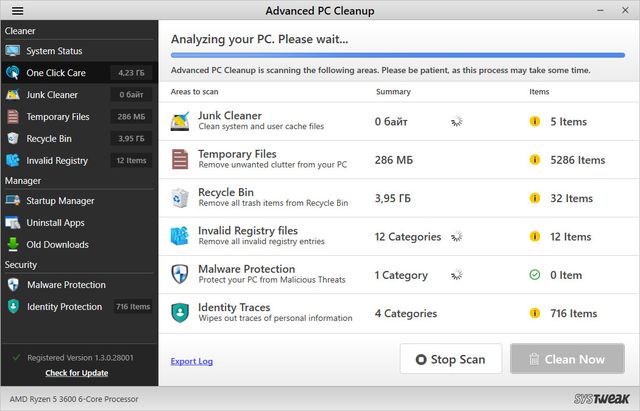The height and width of the screenshot is (411, 640).
Task: Open the hamburger menu in title bar
Action: tap(17, 11)
